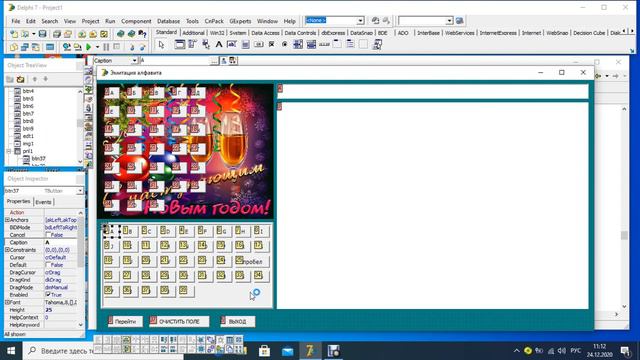Open the btn37 object selector dropdown
Image resolution: width=640 pixels, height=360 pixels.
pyautogui.click(x=80, y=191)
